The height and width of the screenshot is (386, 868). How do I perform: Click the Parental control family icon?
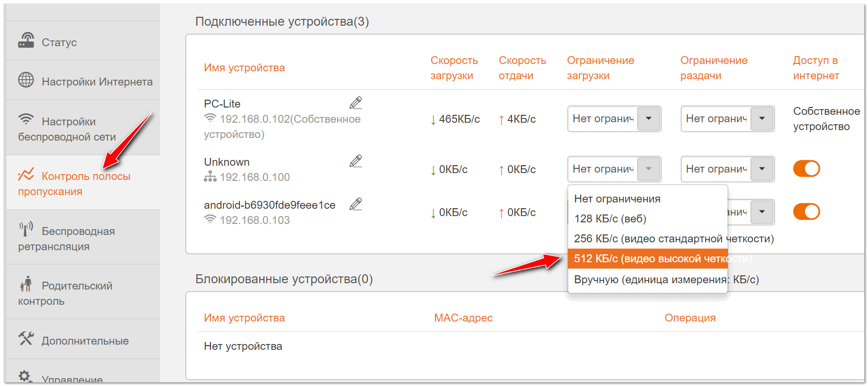click(x=26, y=284)
